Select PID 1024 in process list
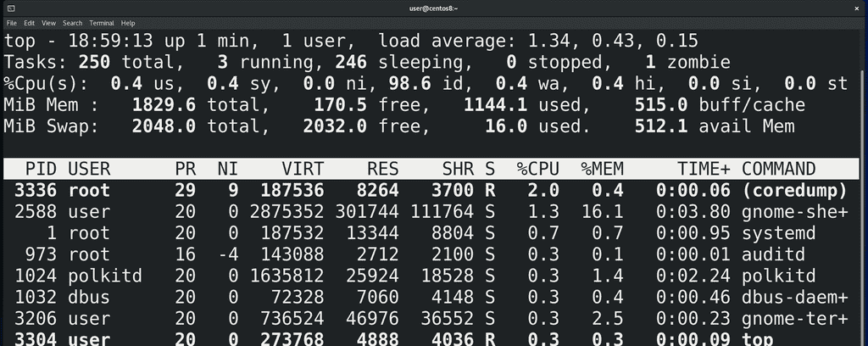Image resolution: width=868 pixels, height=346 pixels. (36, 275)
